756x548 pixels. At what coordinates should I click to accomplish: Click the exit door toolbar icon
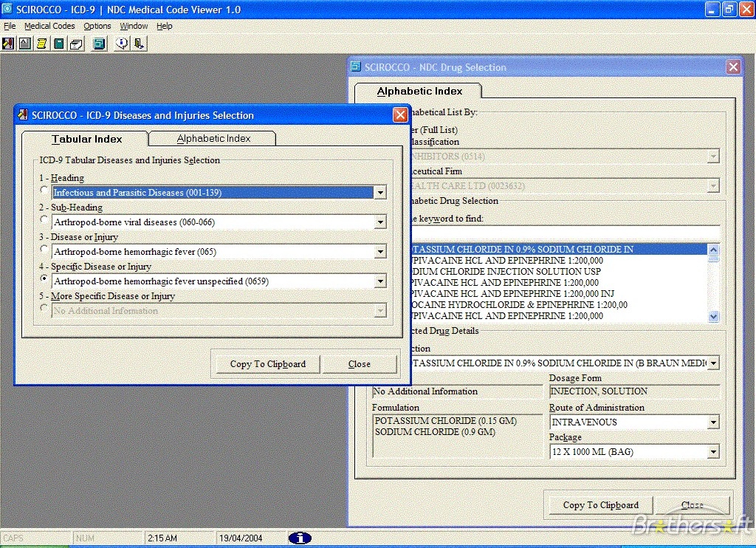coord(139,44)
